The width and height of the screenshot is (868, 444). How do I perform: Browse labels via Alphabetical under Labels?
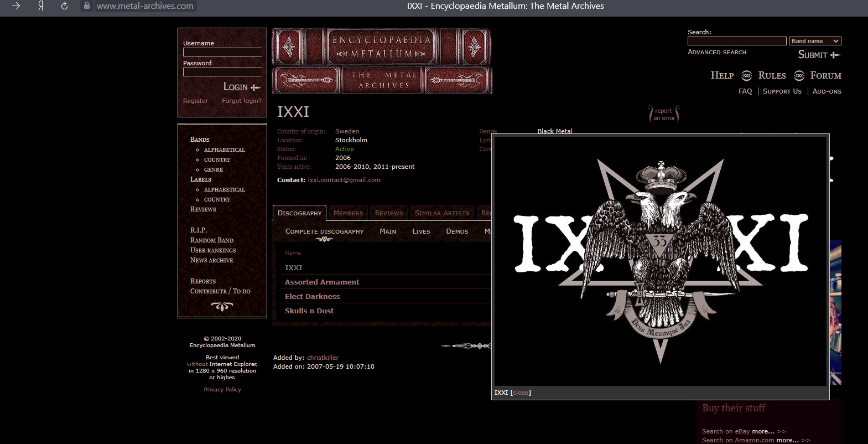[224, 189]
